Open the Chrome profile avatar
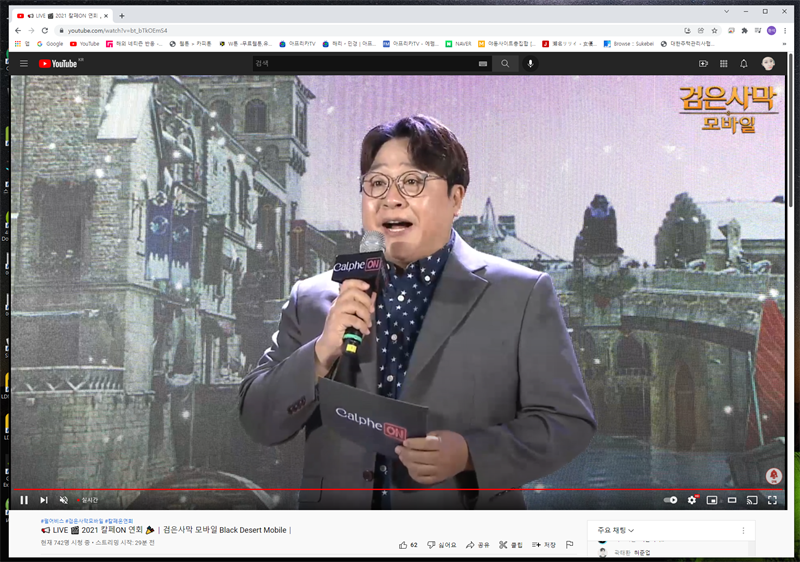This screenshot has width=800, height=562. [x=771, y=31]
